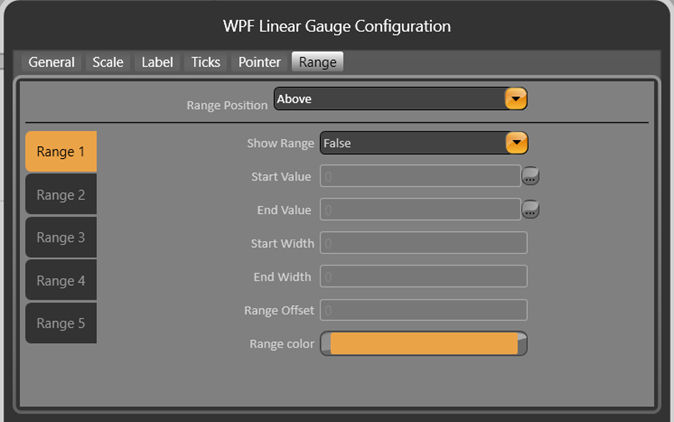The image size is (674, 422).
Task: Open the Range 3 side tab
Action: [x=61, y=238]
